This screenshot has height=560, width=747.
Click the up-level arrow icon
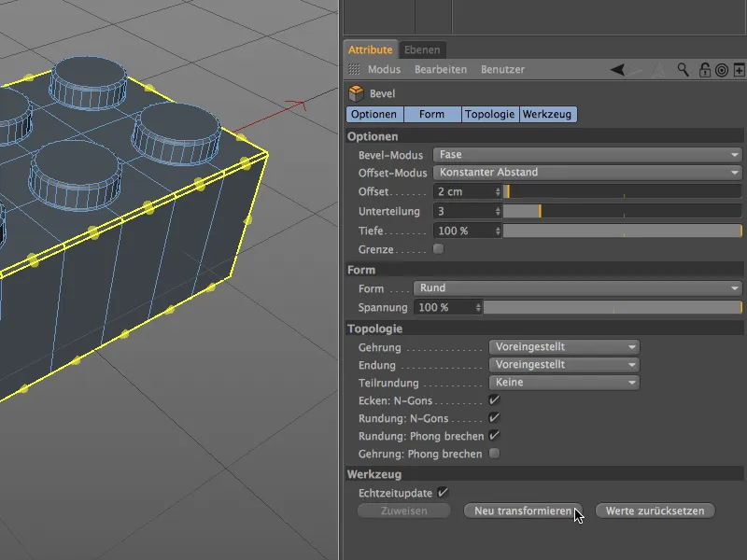coord(658,70)
